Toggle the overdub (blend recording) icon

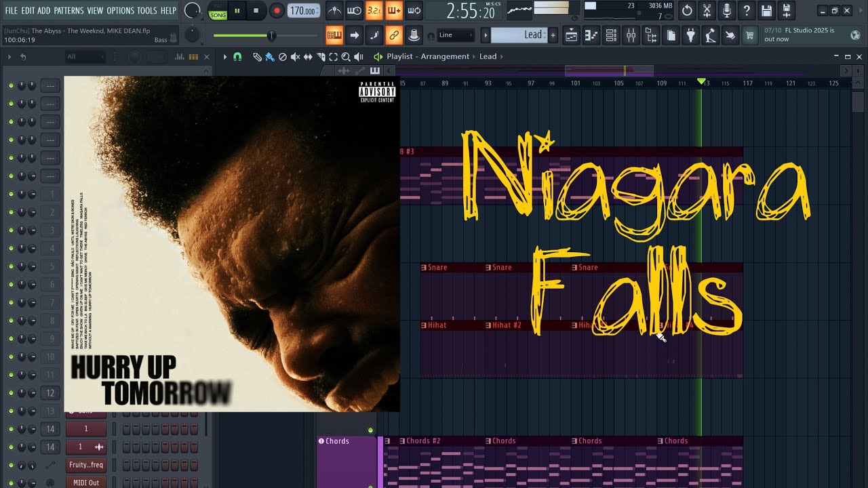tap(394, 11)
